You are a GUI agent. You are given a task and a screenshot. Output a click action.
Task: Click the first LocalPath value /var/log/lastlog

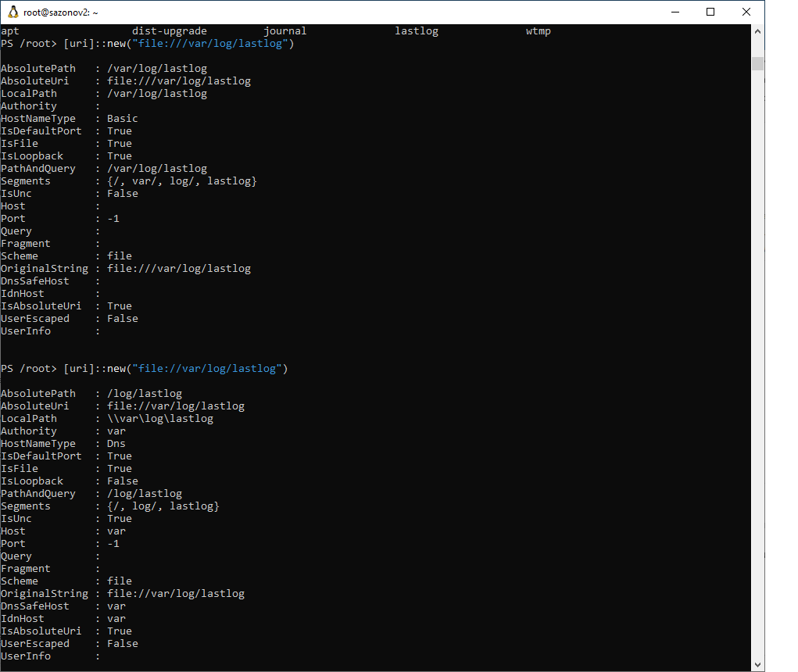coord(157,94)
